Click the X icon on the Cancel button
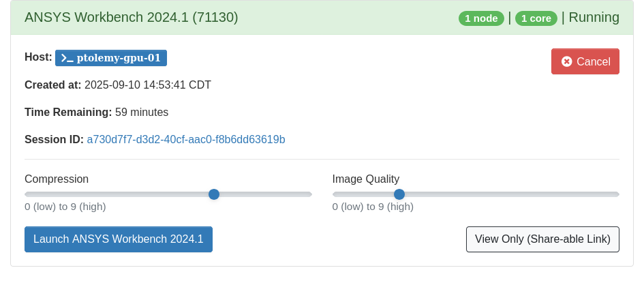Viewport: 644px width, 283px height. pyautogui.click(x=566, y=61)
